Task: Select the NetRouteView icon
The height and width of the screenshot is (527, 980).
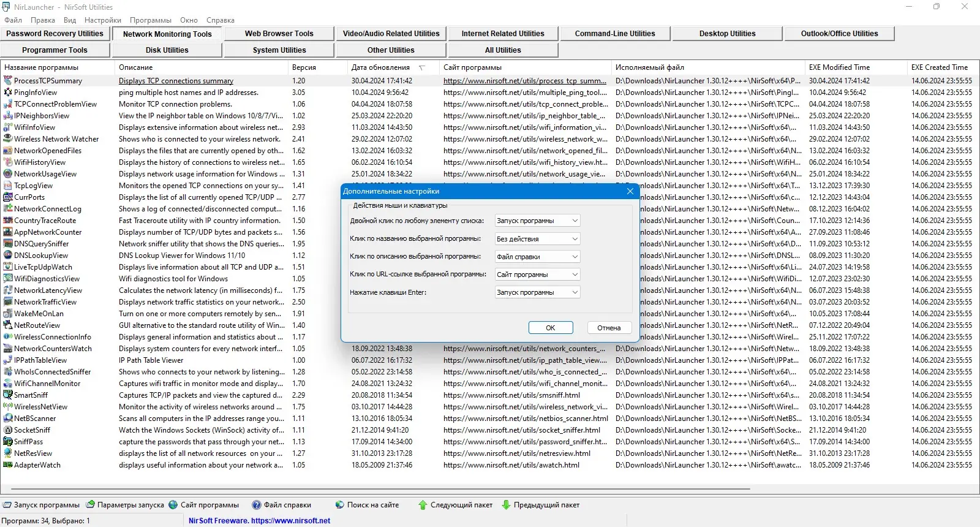Action: [7, 325]
